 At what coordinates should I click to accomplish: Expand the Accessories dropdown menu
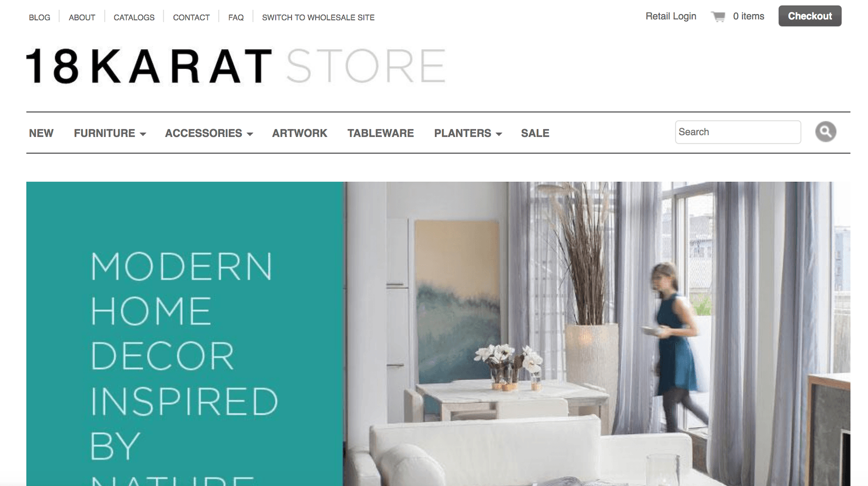208,133
